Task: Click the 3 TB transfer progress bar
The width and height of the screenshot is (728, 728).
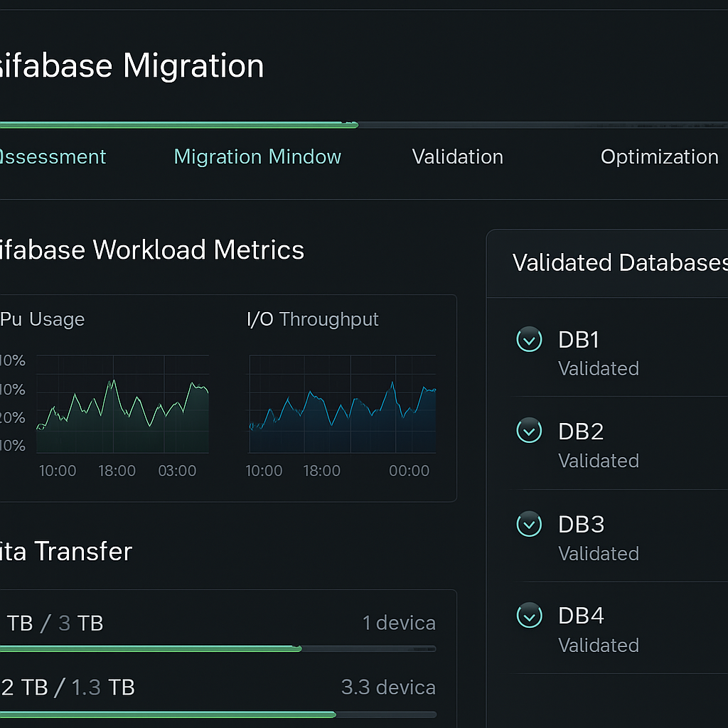Action: point(218,648)
